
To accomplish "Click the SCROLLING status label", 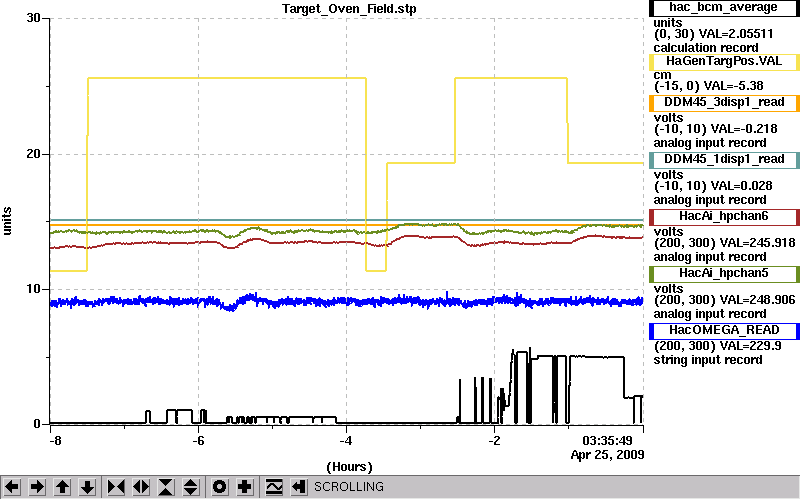I will click(348, 487).
